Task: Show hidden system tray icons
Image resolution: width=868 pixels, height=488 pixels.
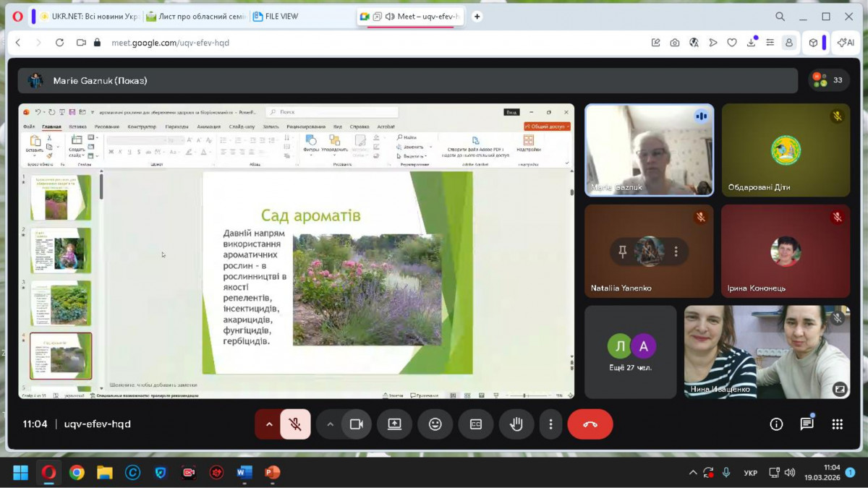Action: pyautogui.click(x=692, y=473)
